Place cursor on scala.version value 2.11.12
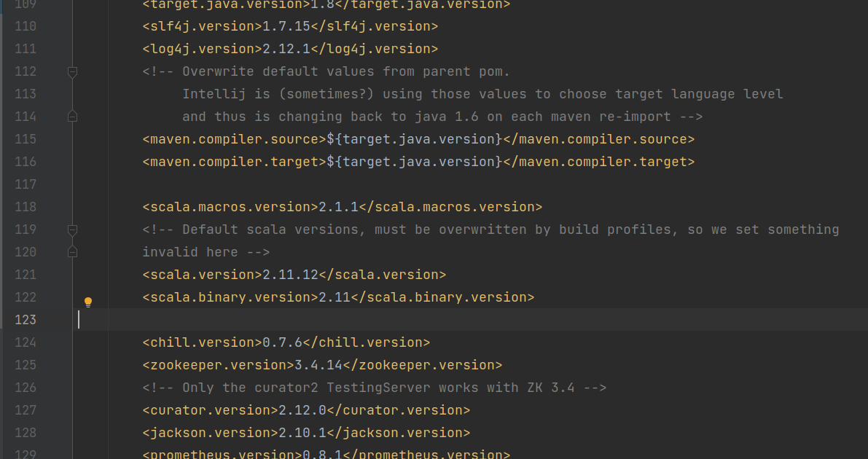The image size is (868, 459). click(290, 275)
